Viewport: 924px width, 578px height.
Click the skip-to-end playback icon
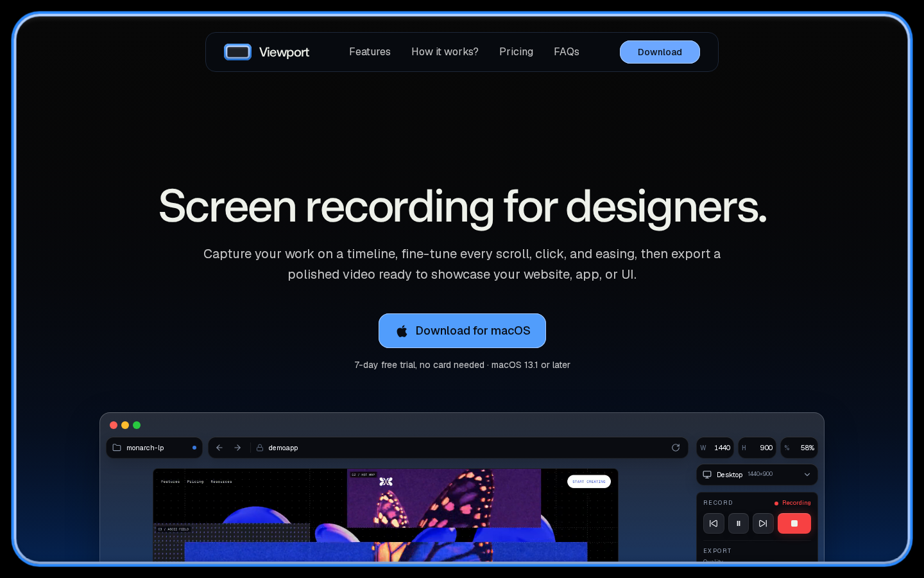pos(763,523)
